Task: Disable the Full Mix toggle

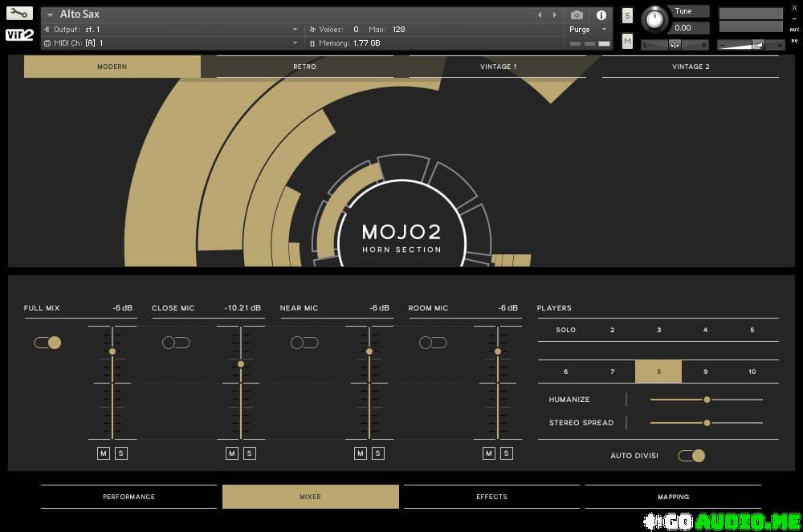Action: 47,343
